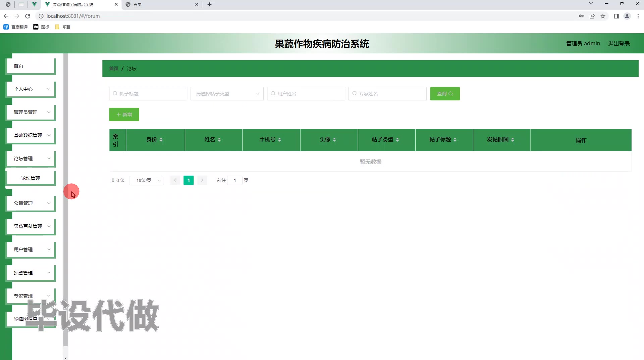Open 请选择帖子类型 dropdown
This screenshot has width=644, height=360.
tap(227, 94)
